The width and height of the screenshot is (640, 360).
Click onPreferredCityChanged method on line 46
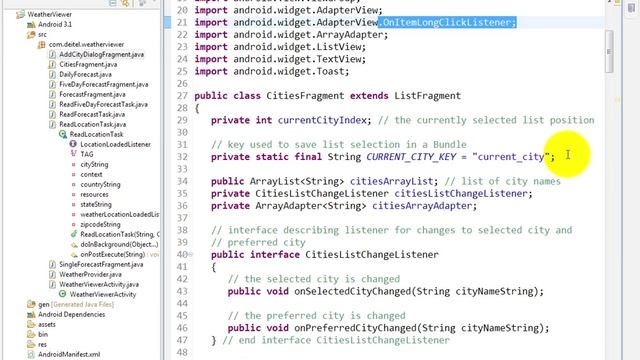coord(355,328)
